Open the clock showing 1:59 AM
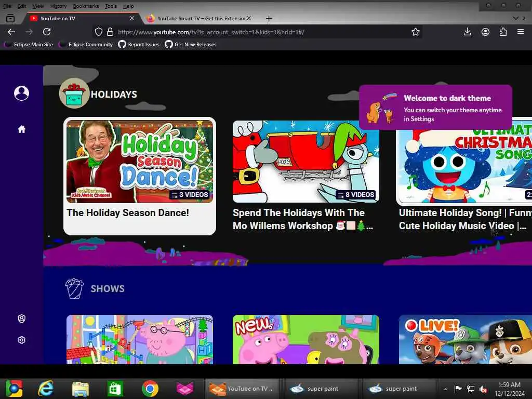Screen dimensions: 532x399 [509, 389]
